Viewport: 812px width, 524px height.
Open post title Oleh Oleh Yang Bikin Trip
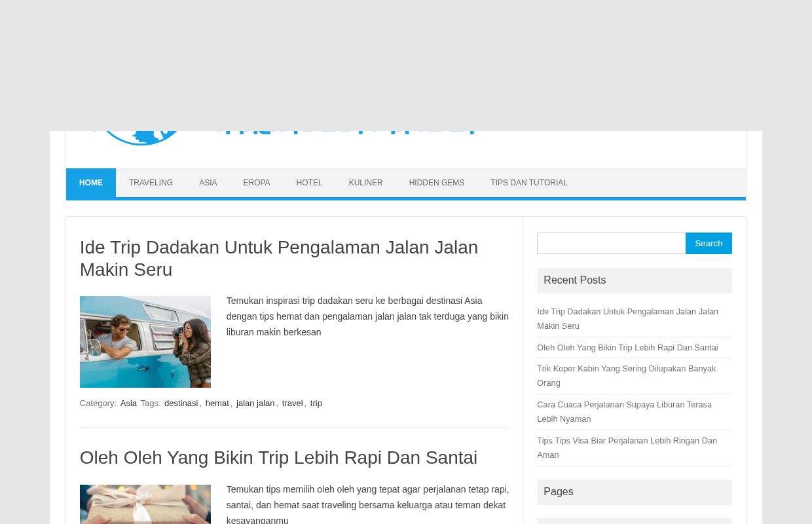click(x=278, y=457)
